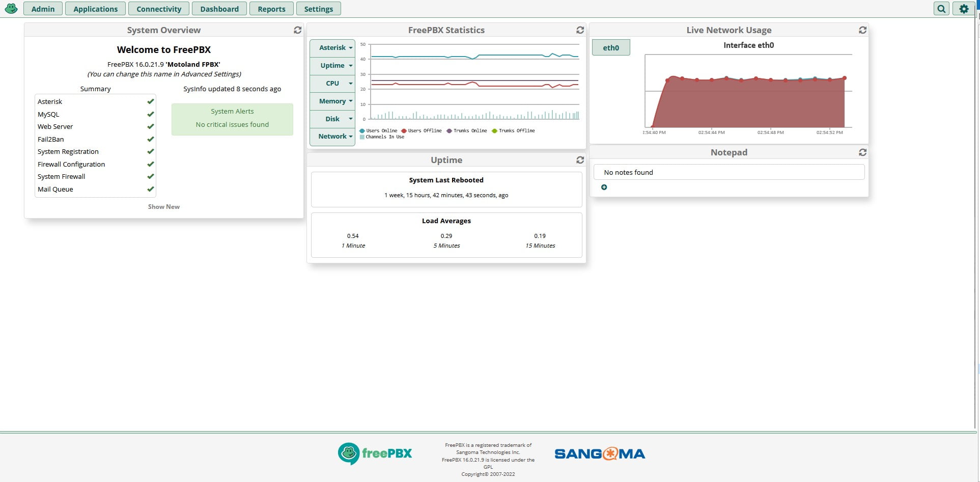
Task: Go to the Dashboard menu
Action: pos(219,9)
